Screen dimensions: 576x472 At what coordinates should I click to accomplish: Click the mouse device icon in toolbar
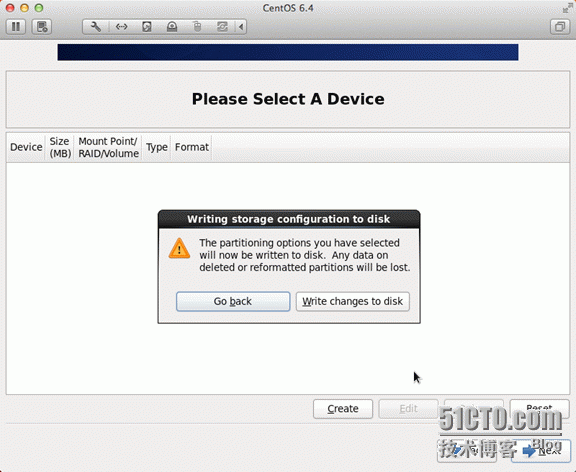(197, 27)
